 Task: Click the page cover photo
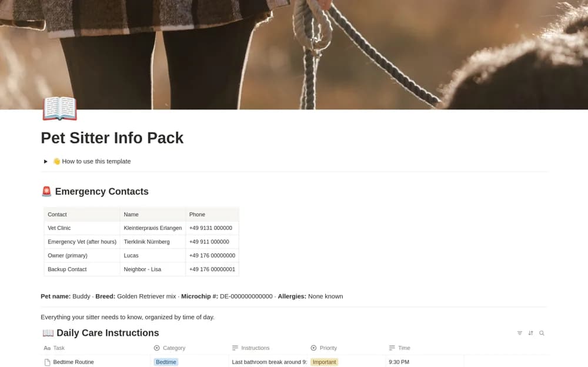coord(294,55)
